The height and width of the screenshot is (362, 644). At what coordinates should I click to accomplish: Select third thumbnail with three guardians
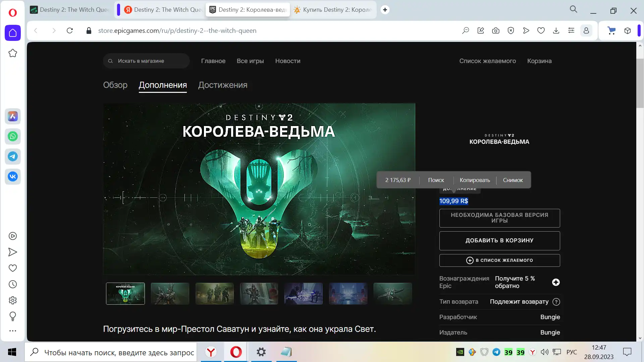tap(215, 294)
